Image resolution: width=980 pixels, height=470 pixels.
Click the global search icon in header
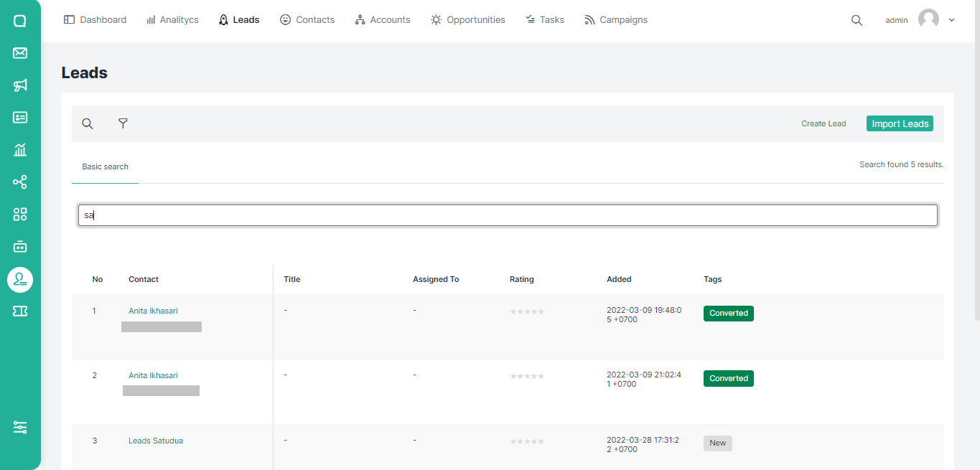click(x=857, y=20)
